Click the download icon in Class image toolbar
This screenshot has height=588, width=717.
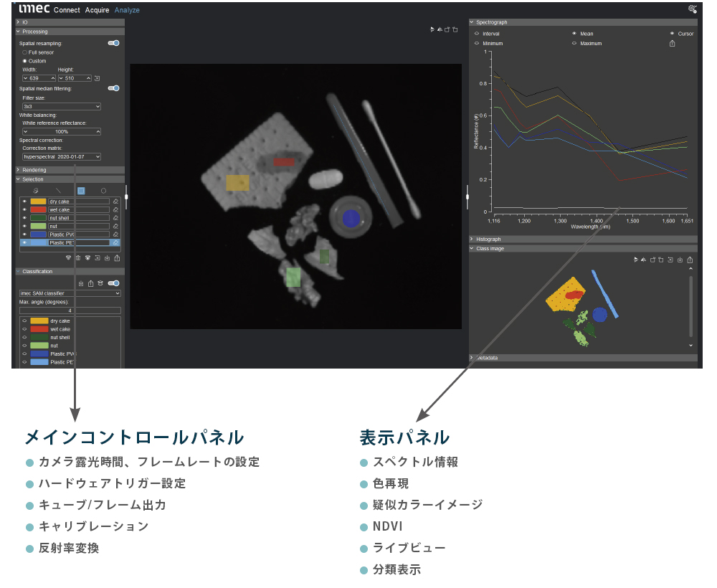[680, 260]
